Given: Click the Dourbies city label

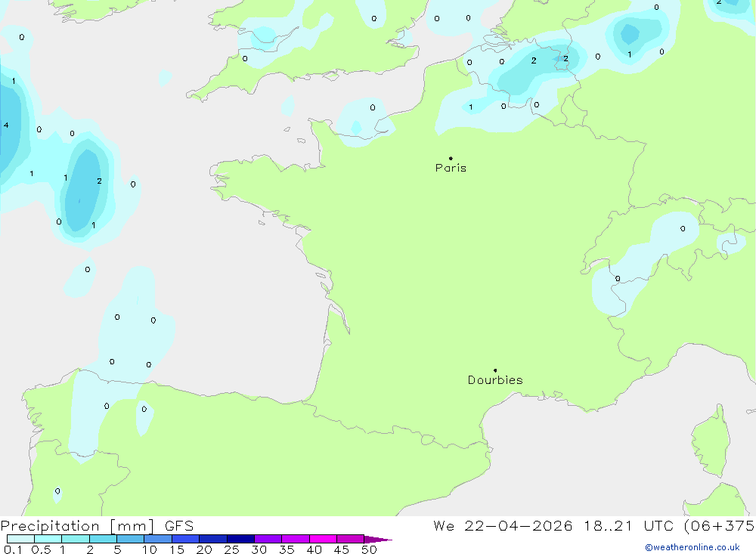Looking at the screenshot, I should 495,380.
